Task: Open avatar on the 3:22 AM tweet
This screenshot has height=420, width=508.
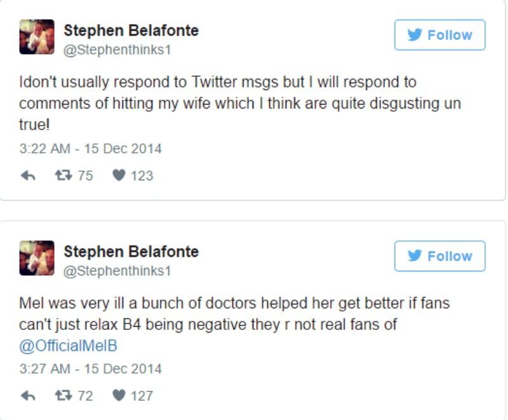Action: click(x=37, y=37)
